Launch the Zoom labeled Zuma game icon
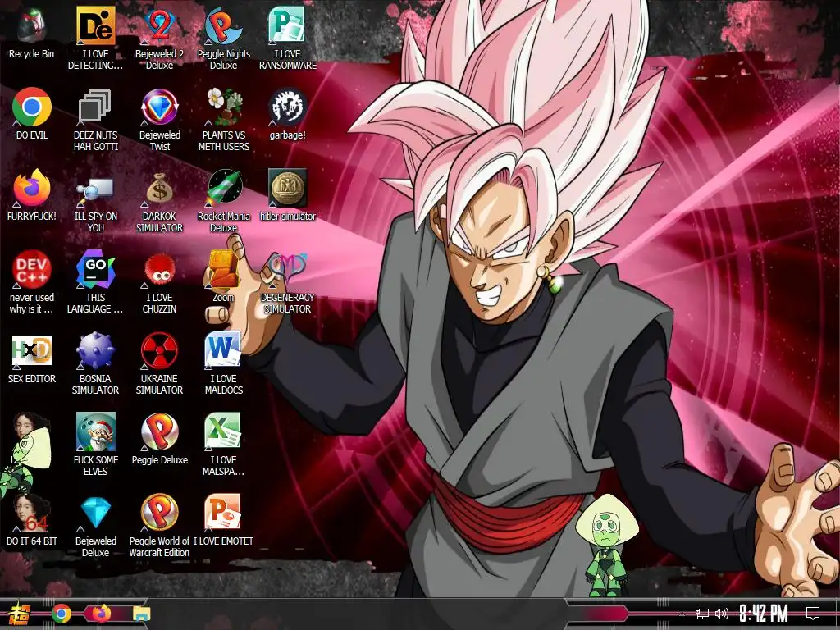Screen dimensions: 840x630 (223, 277)
